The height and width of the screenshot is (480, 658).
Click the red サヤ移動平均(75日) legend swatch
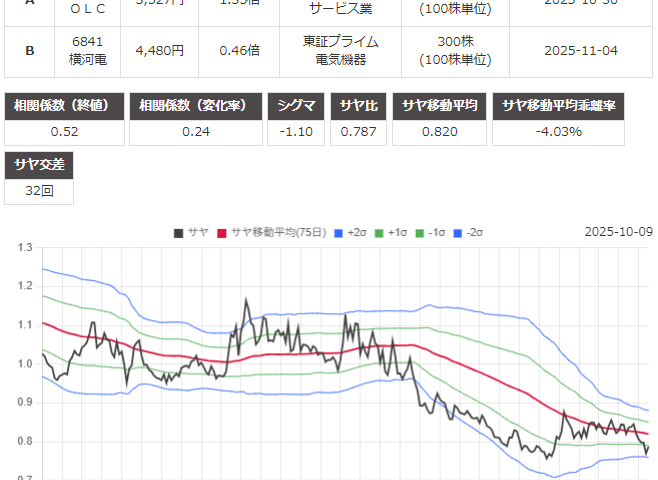(x=222, y=232)
